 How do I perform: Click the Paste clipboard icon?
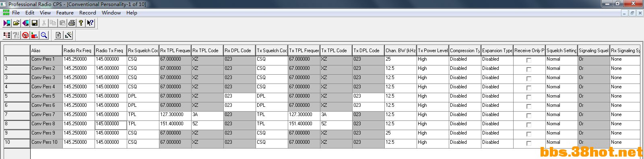coord(62,23)
